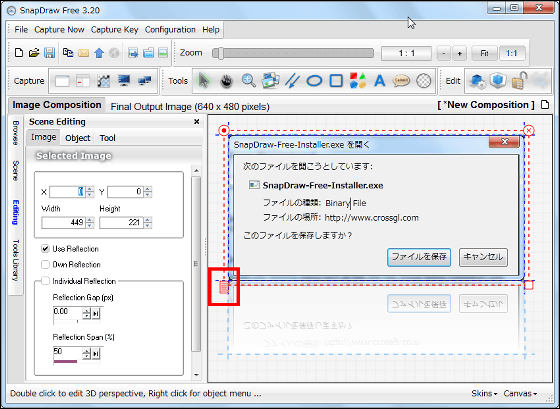The image size is (560, 409).
Task: Click the New document icon
Action: (x=19, y=53)
